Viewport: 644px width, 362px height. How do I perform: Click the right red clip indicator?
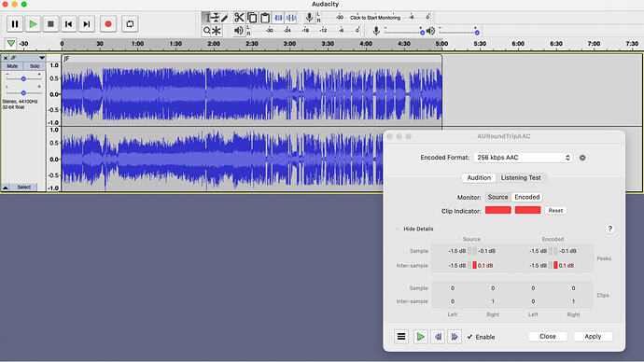click(x=527, y=210)
